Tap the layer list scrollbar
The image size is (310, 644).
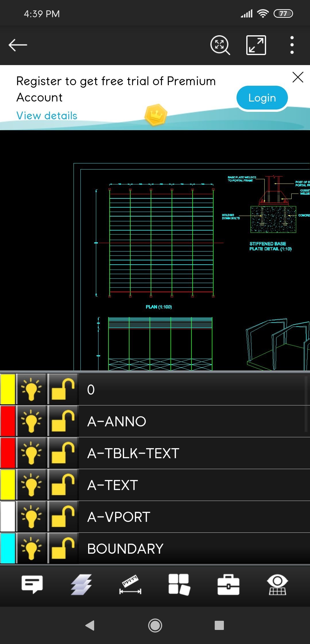click(x=306, y=404)
